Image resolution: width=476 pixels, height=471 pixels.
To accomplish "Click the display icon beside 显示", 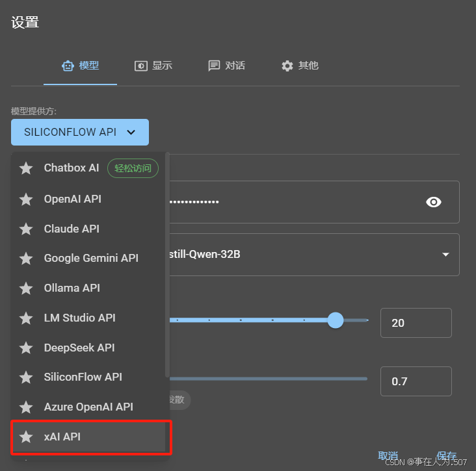I will coord(141,66).
